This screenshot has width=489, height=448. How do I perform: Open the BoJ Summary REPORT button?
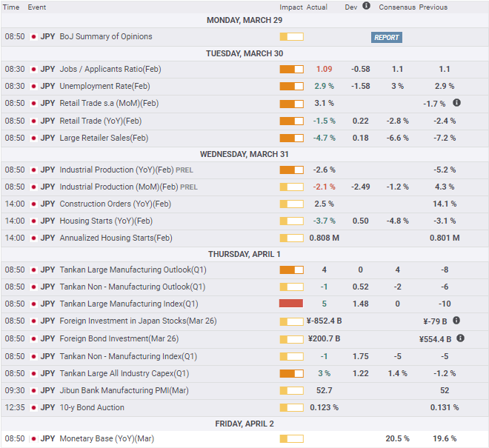pyautogui.click(x=387, y=38)
